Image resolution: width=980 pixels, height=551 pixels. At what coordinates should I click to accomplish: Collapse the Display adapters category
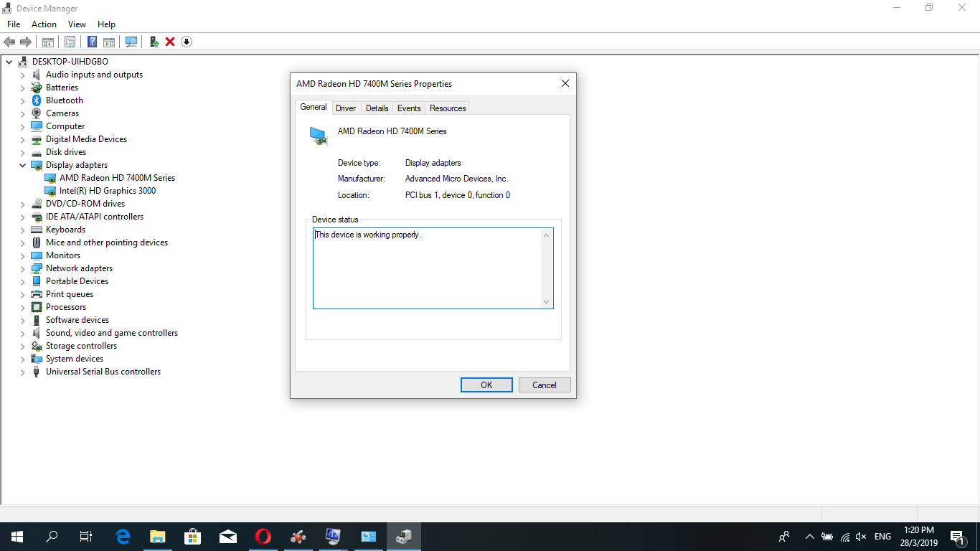[x=22, y=165]
